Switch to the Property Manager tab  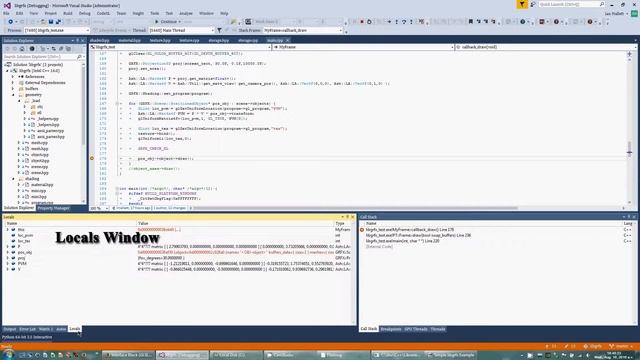(53, 208)
